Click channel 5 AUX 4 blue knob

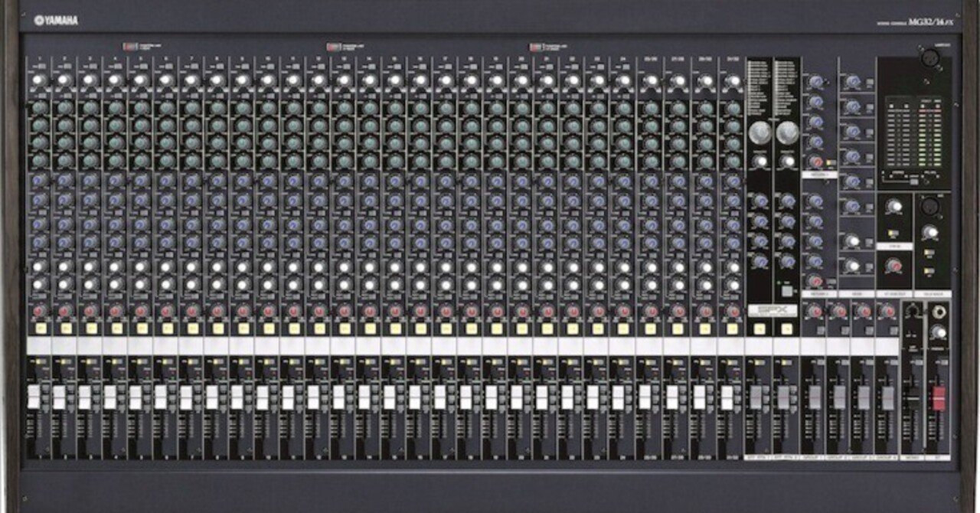140,242
